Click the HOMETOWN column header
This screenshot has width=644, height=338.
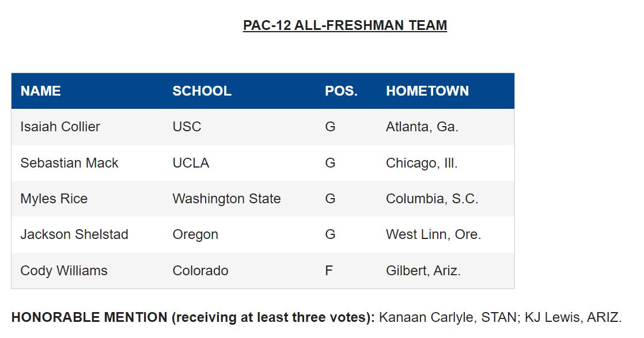click(427, 91)
